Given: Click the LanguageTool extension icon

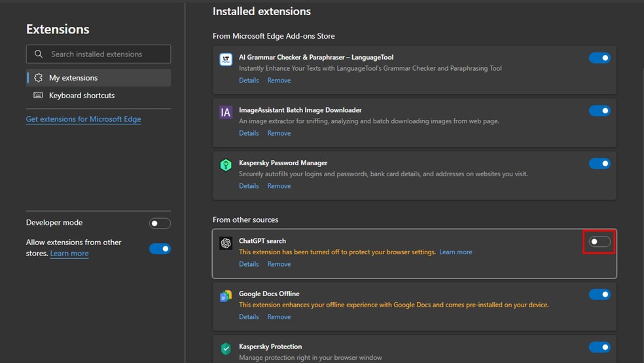Looking at the screenshot, I should pyautogui.click(x=226, y=59).
